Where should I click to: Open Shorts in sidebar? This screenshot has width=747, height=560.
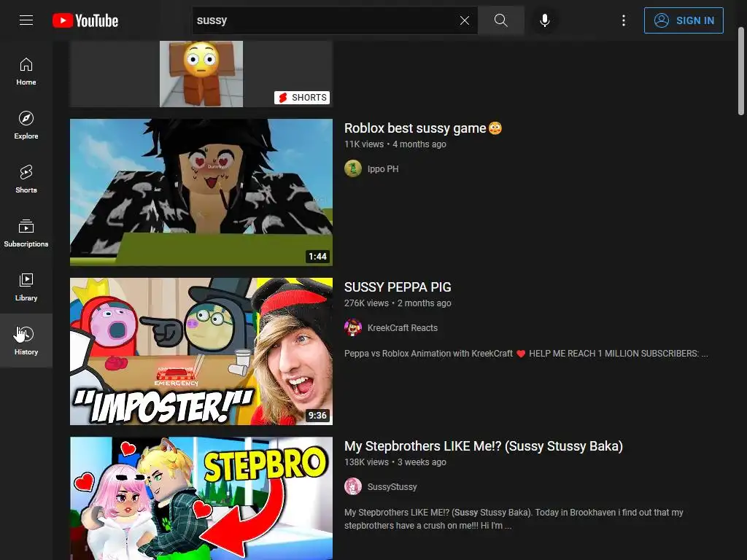(26, 179)
